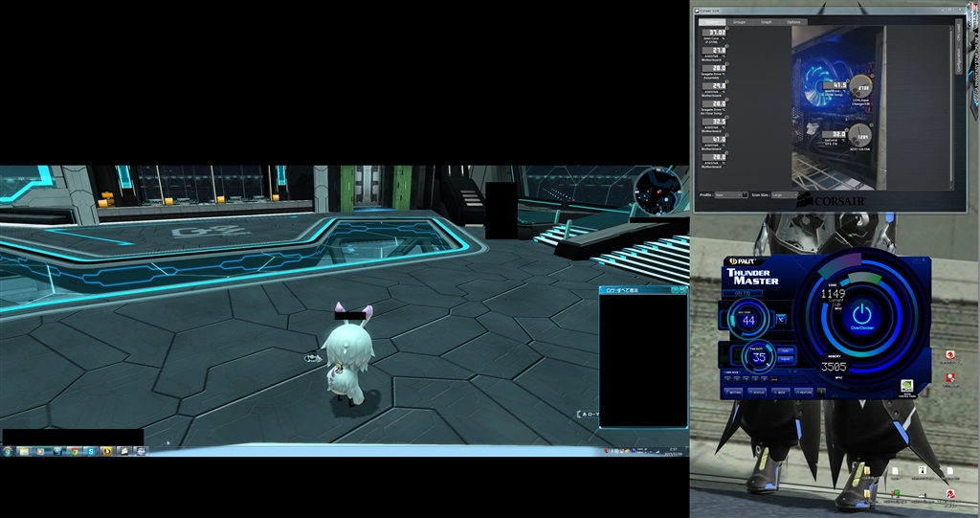Click the 41.0 motherboard temperature reading
The height and width of the screenshot is (518, 980).
[x=714, y=139]
